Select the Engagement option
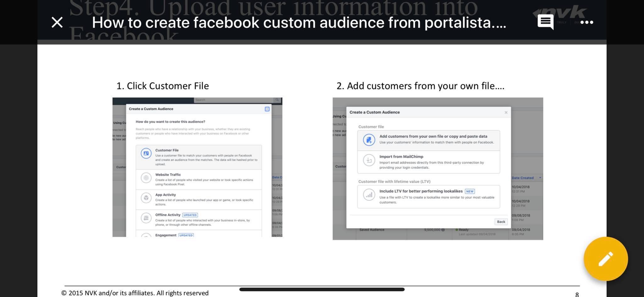Image resolution: width=644 pixels, height=297 pixels. click(199, 234)
